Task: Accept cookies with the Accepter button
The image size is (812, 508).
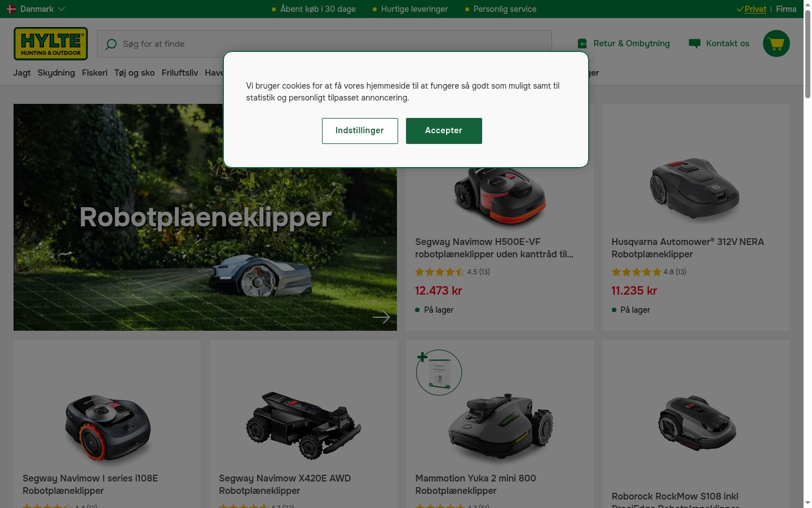Action: click(444, 131)
